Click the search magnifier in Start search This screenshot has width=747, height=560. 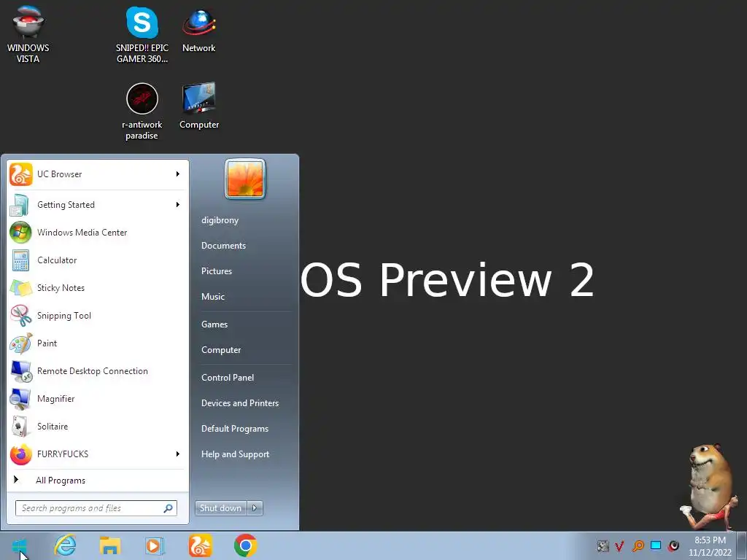(x=168, y=508)
